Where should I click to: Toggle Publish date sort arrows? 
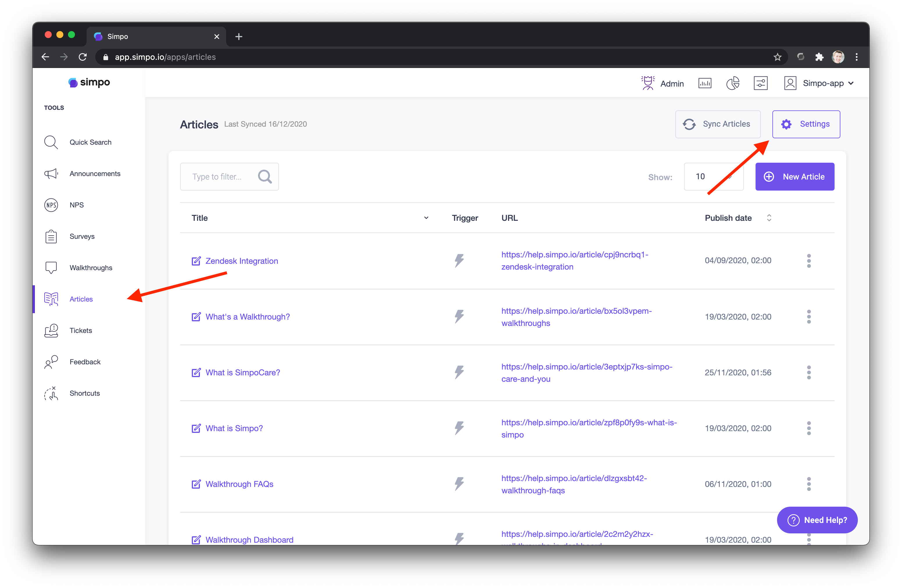coord(769,218)
